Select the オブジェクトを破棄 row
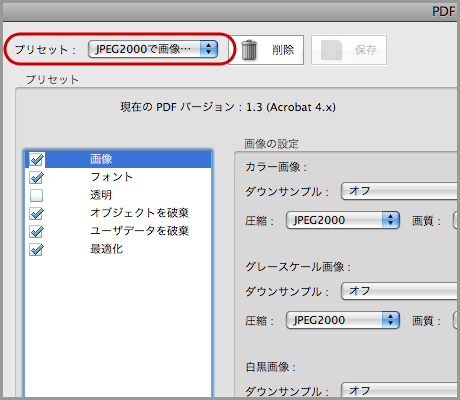The height and width of the screenshot is (400, 460). 118,213
